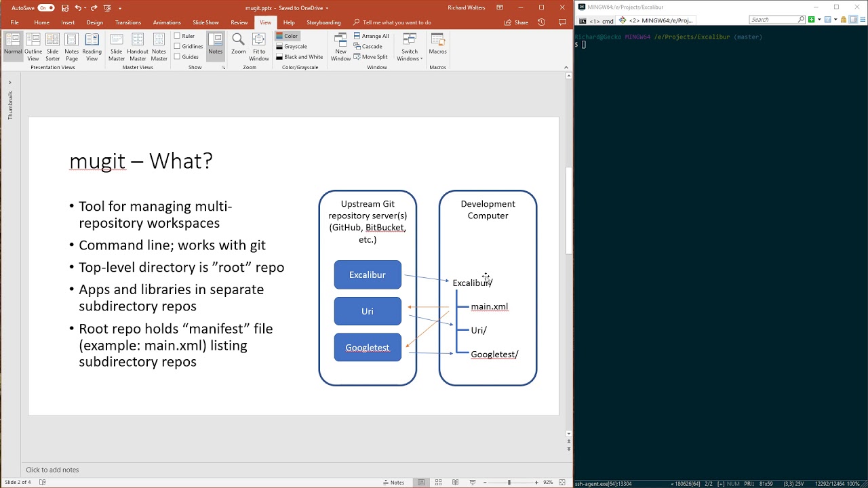Open Customize Quick Access Toolbar dropdown
This screenshot has height=488, width=868.
coord(120,7)
